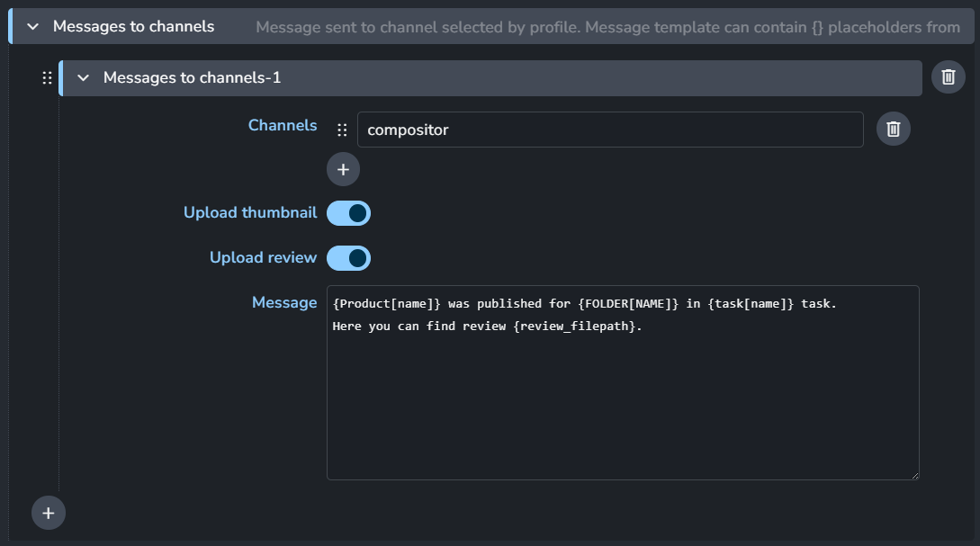The width and height of the screenshot is (980, 546).
Task: Click the Upload thumbnail label
Action: coord(249,213)
